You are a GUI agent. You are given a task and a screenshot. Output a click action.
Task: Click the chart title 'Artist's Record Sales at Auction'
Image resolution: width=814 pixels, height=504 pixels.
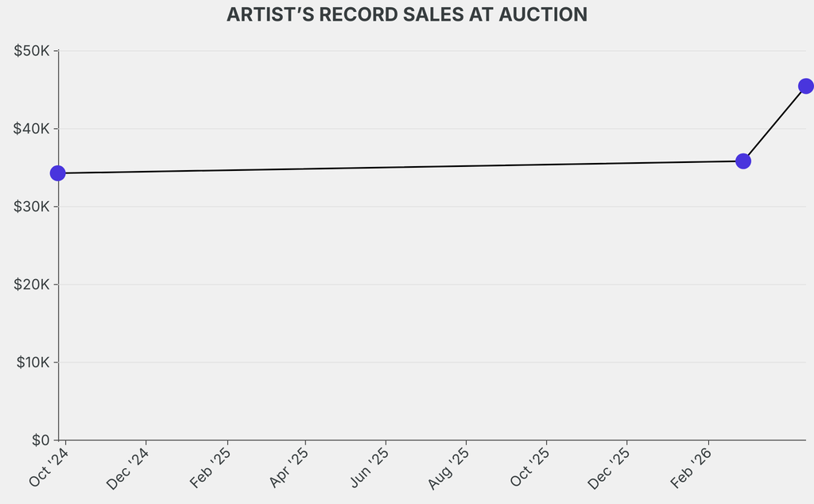click(x=407, y=15)
